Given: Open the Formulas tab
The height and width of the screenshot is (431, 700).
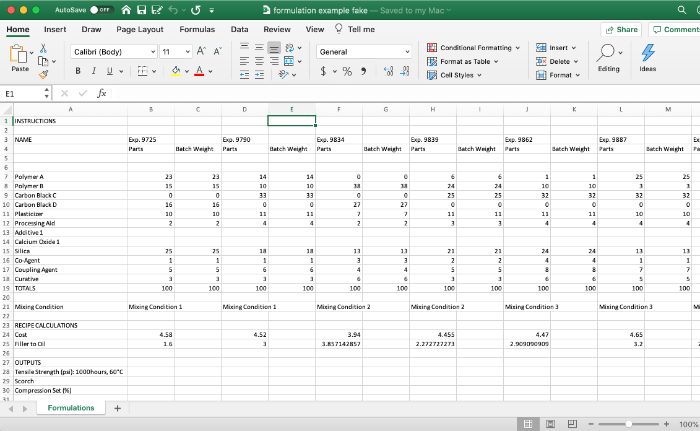Looking at the screenshot, I should pos(197,29).
